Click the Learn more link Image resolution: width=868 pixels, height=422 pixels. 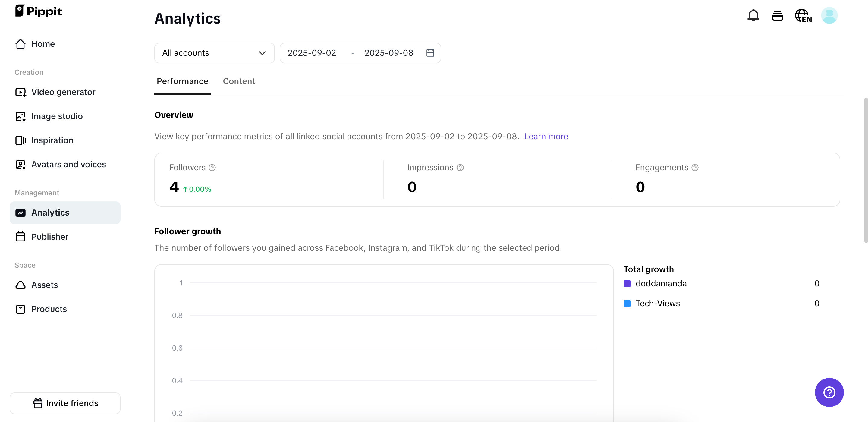tap(546, 137)
